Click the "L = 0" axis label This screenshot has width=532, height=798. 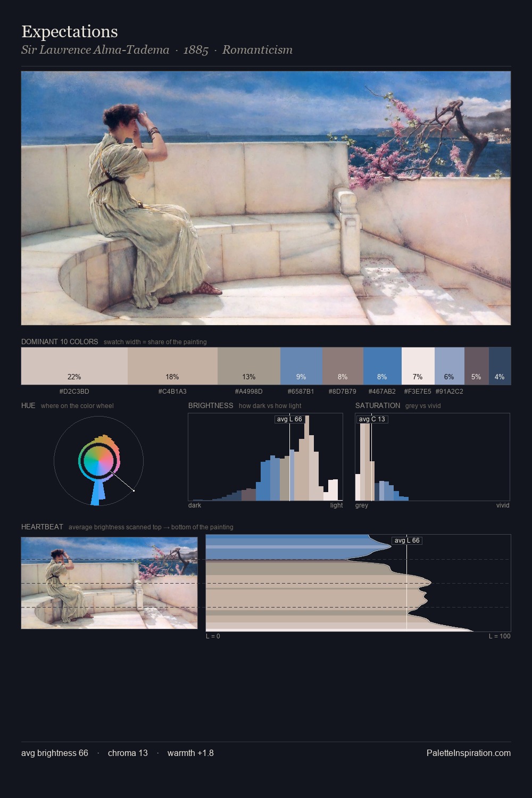click(213, 636)
